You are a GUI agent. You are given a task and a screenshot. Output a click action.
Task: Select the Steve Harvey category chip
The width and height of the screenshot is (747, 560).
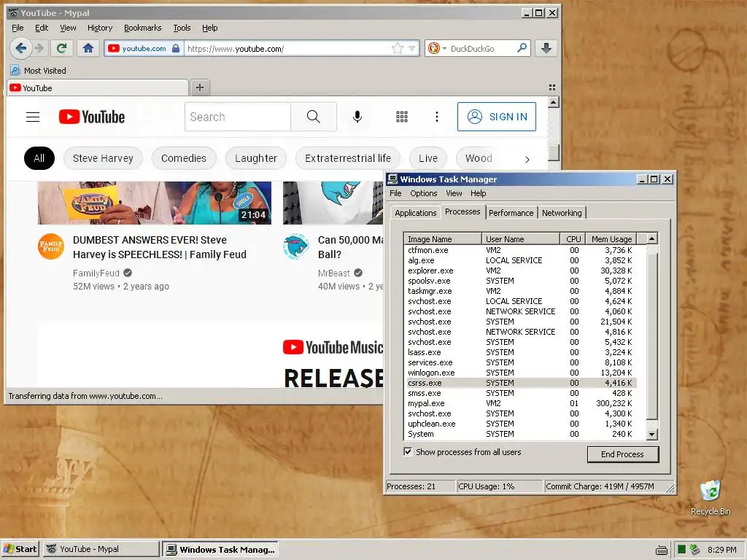coord(103,158)
